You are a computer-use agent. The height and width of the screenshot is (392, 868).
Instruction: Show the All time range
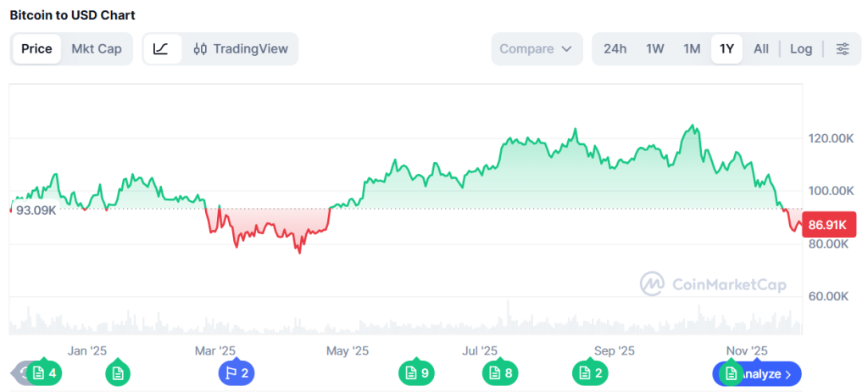[761, 49]
